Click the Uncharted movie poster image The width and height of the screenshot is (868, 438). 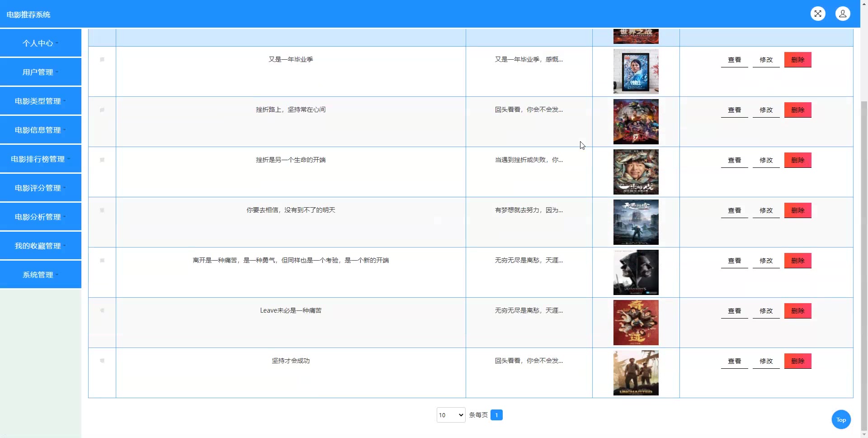(x=636, y=373)
